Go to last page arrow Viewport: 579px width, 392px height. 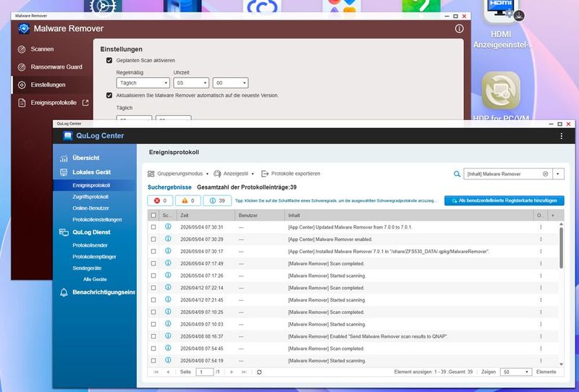(244, 372)
